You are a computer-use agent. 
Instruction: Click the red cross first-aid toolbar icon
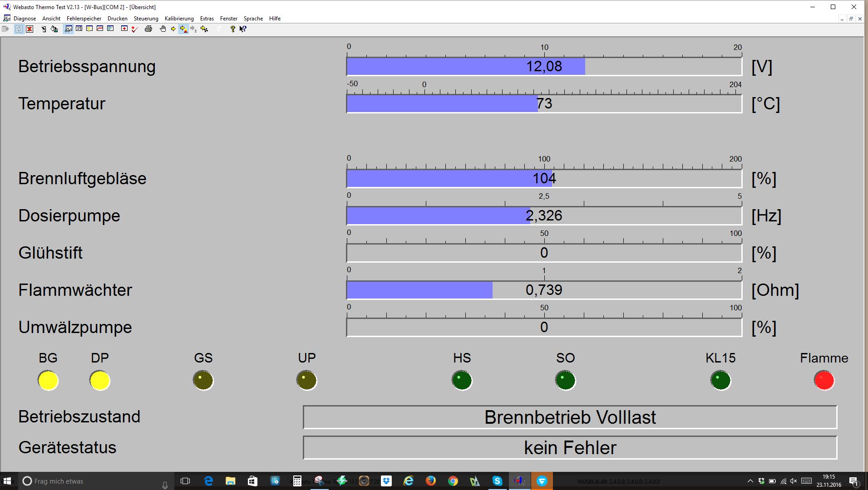(124, 29)
